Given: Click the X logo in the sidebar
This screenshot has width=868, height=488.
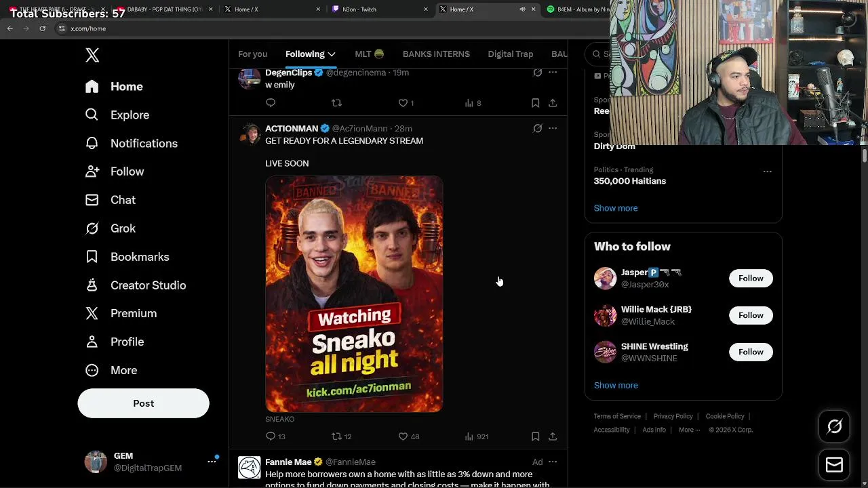Looking at the screenshot, I should [x=92, y=56].
